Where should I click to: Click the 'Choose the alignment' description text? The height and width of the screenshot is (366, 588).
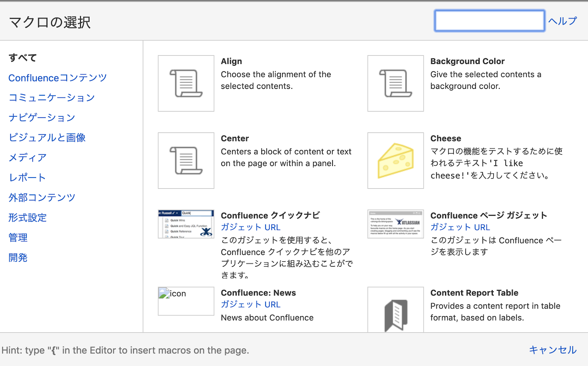276,80
